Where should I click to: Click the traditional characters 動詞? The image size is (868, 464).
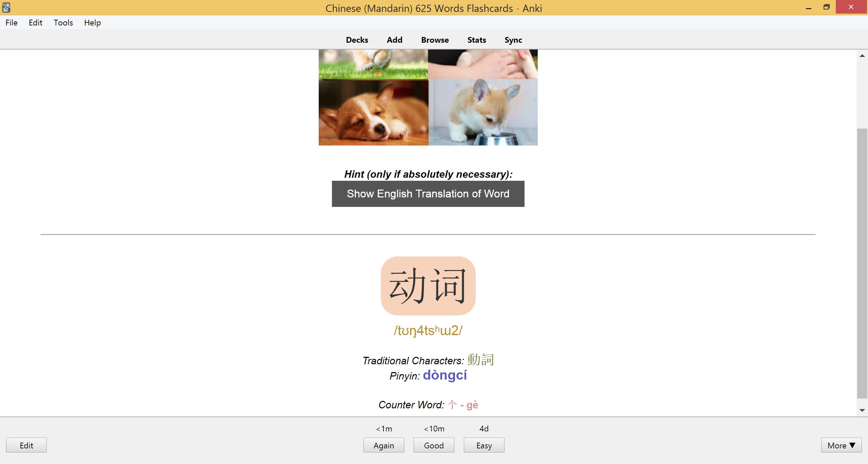[x=480, y=360]
